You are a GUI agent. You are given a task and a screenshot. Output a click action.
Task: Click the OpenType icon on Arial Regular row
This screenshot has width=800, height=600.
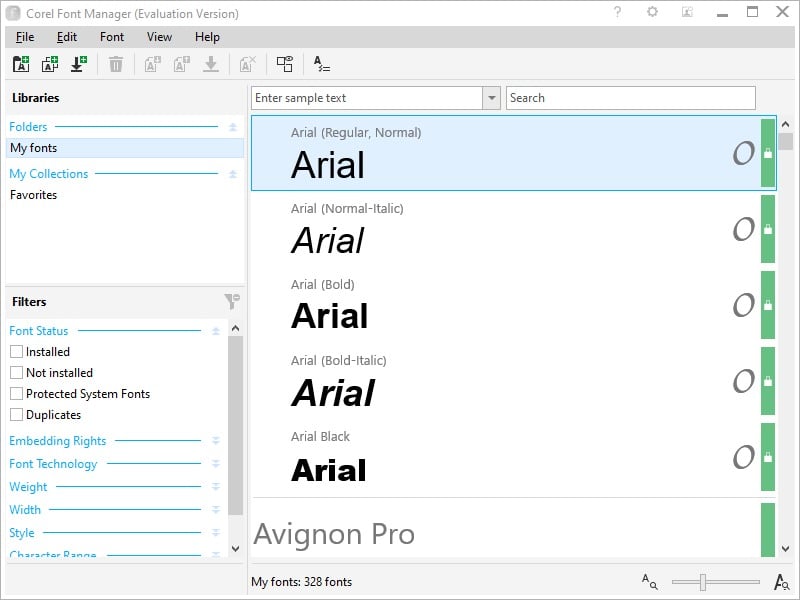click(x=744, y=153)
